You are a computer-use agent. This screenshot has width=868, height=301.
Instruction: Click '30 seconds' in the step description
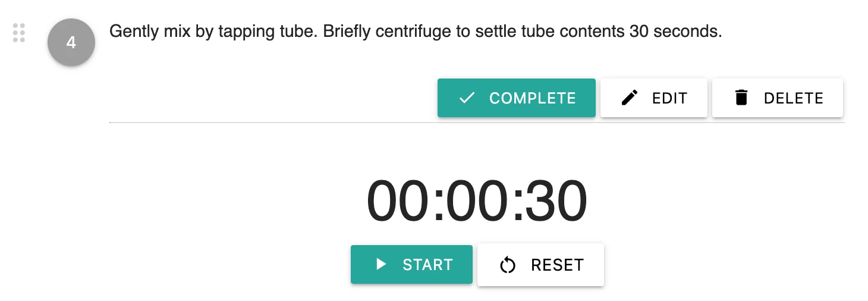[x=675, y=32]
